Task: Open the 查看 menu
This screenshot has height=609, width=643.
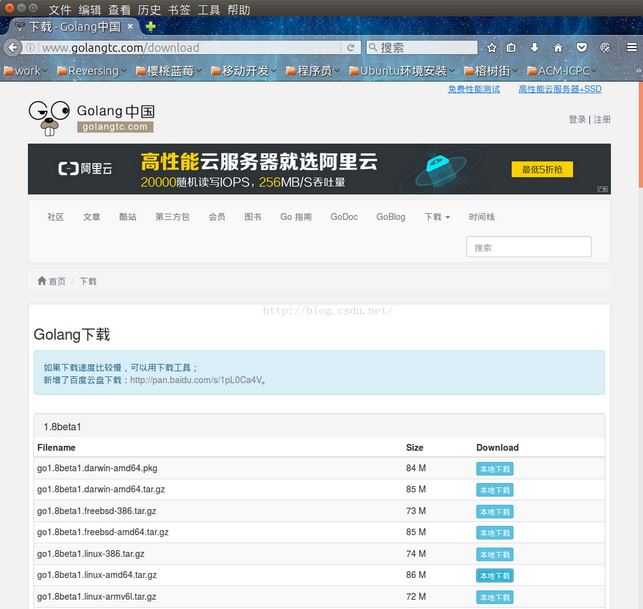Action: click(x=119, y=9)
